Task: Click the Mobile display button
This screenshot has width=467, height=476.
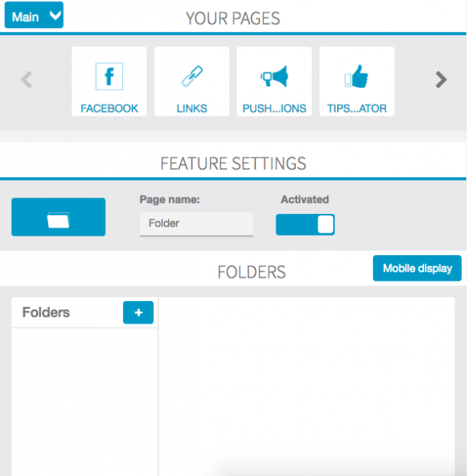Action: point(417,268)
